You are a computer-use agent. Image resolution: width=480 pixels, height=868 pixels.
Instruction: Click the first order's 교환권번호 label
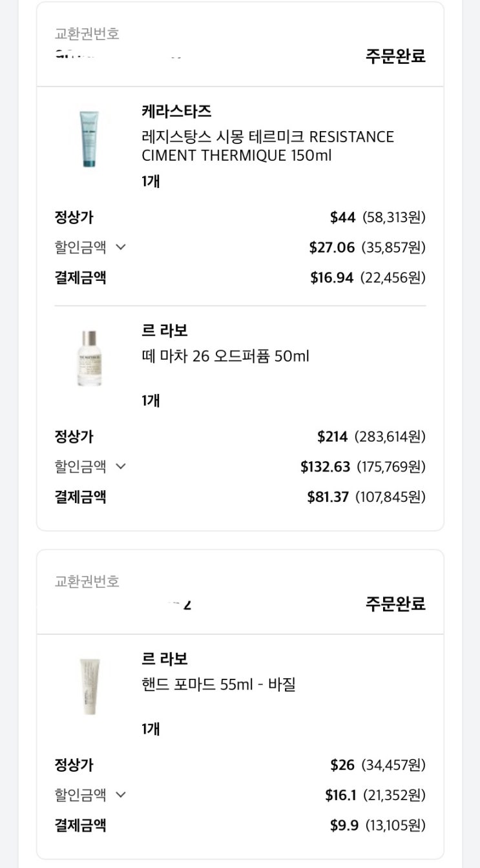coord(87,34)
